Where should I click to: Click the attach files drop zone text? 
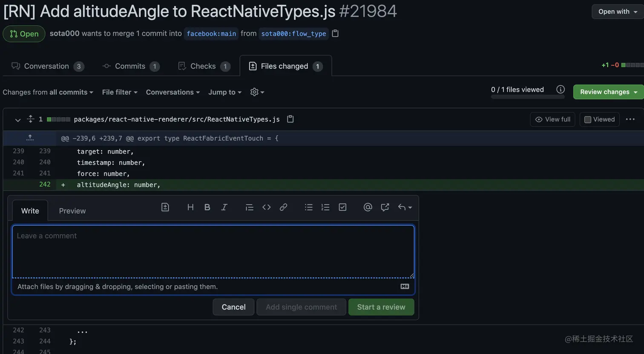pos(118,287)
